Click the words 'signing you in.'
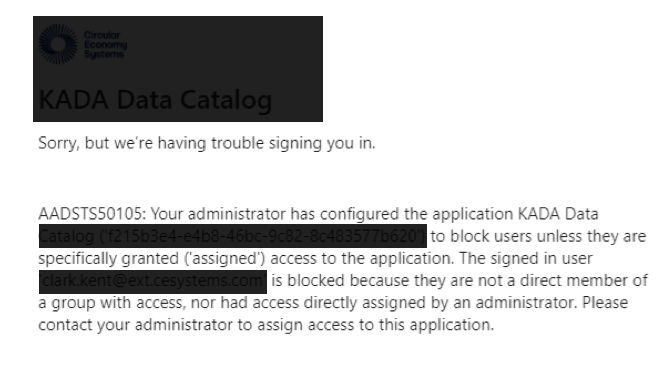Screen dimensions: 669x388 pyautogui.click(x=322, y=143)
